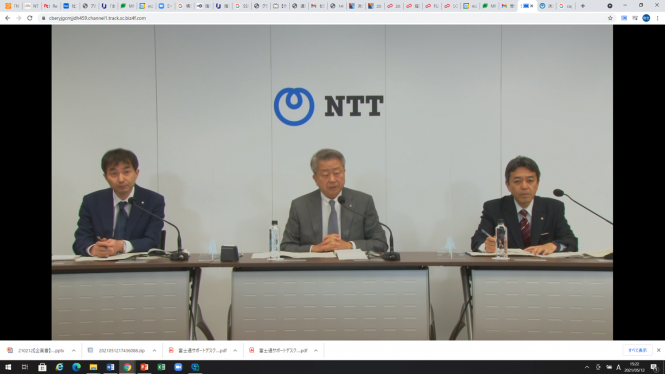The width and height of the screenshot is (665, 374).
Task: Open a new browser tab
Action: [x=583, y=6]
